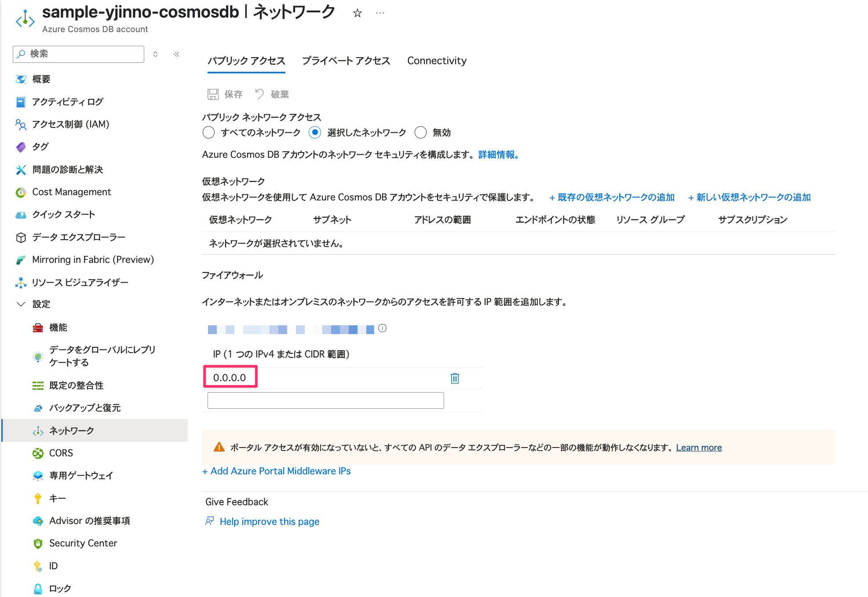Open the タグ tags page
The height and width of the screenshot is (597, 868).
pos(40,147)
